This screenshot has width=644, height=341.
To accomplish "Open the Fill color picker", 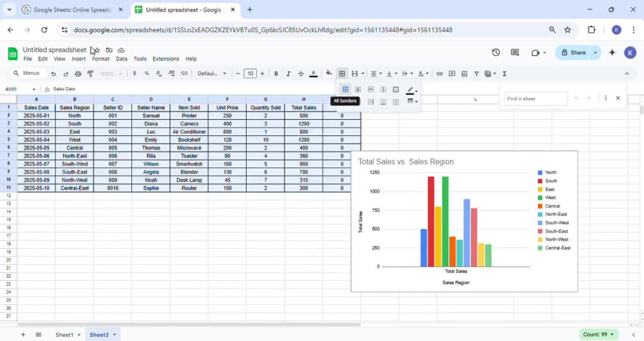I will pyautogui.click(x=328, y=73).
